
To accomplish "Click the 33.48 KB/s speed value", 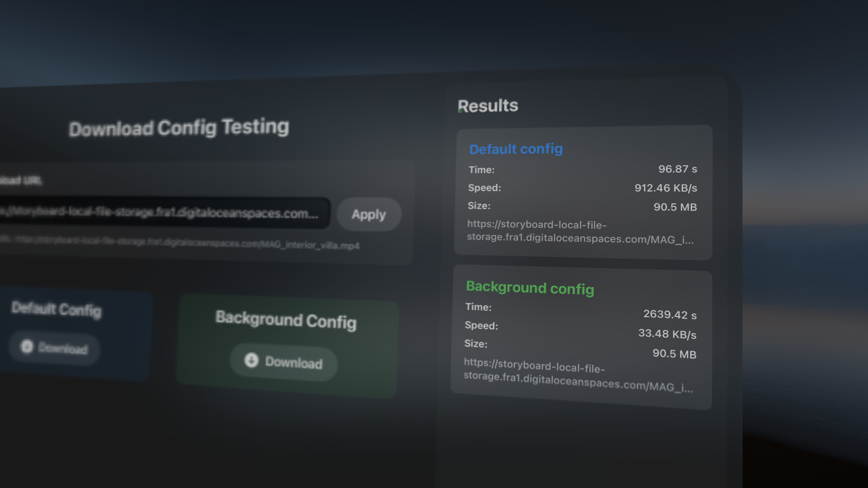I will (667, 334).
